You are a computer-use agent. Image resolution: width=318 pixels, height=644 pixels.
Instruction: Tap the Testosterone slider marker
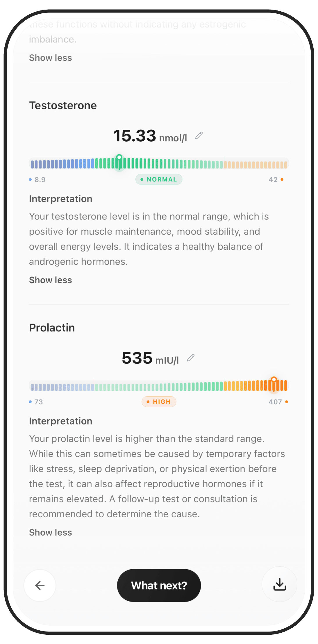click(119, 162)
